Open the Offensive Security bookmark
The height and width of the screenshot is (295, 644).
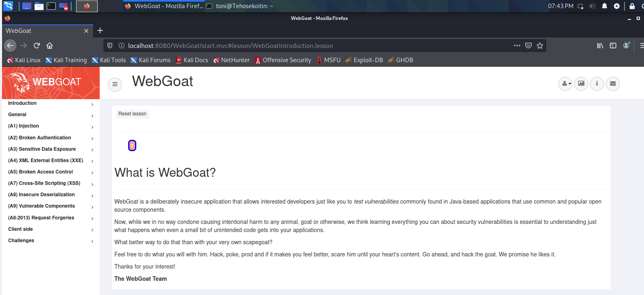pyautogui.click(x=283, y=60)
